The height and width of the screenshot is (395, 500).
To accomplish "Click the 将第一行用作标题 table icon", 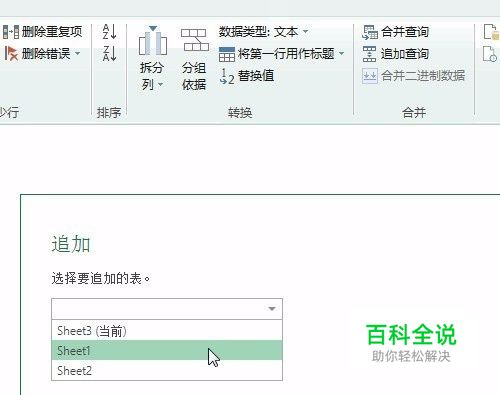I will 227,54.
